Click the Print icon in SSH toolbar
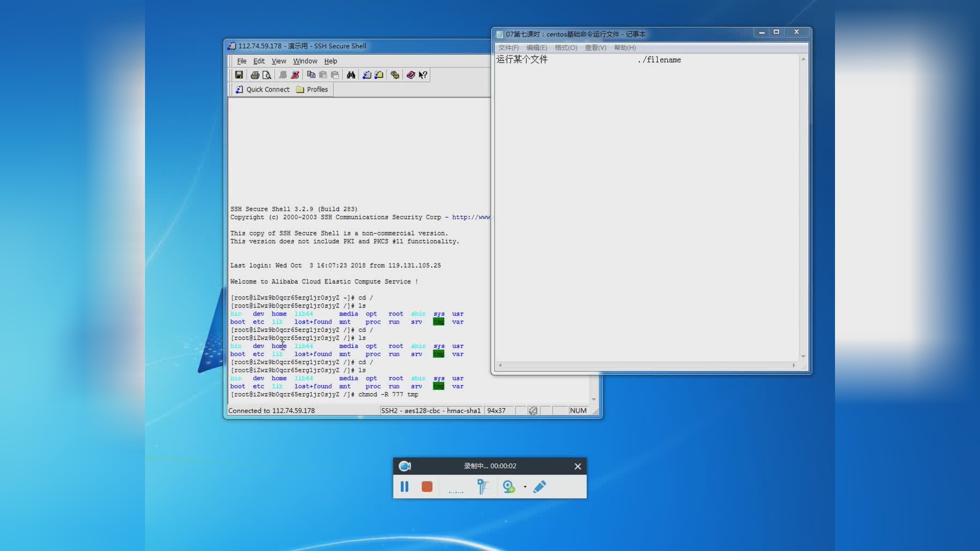 (x=255, y=75)
